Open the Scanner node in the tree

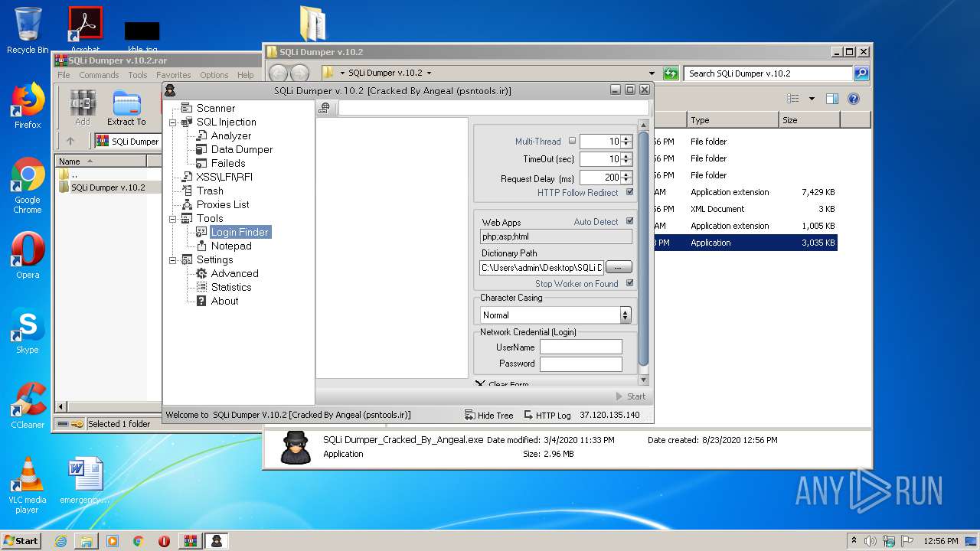tap(215, 108)
